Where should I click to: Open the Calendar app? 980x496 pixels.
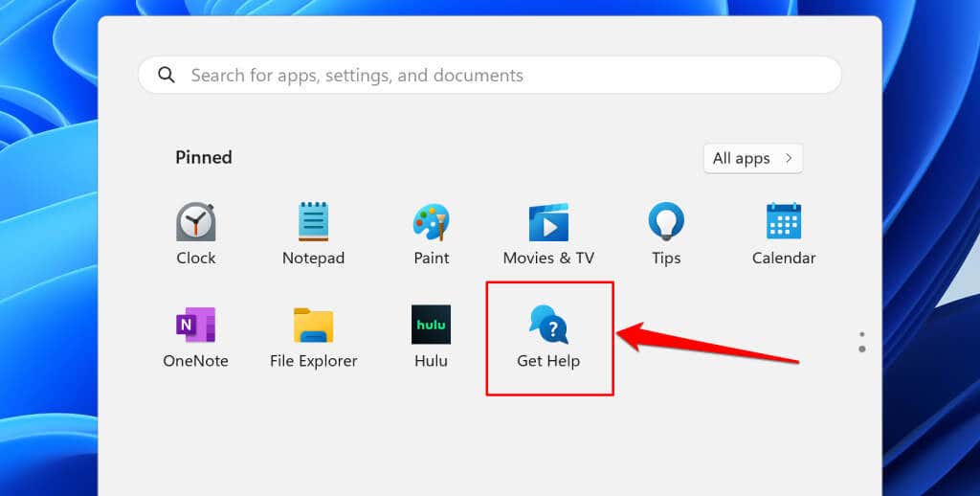(x=784, y=234)
